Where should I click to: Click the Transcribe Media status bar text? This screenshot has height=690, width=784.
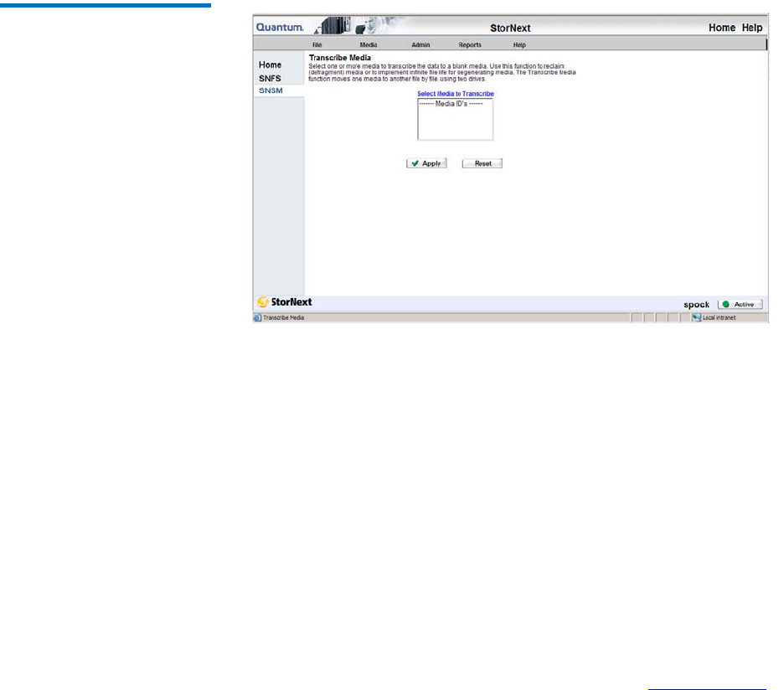(283, 317)
